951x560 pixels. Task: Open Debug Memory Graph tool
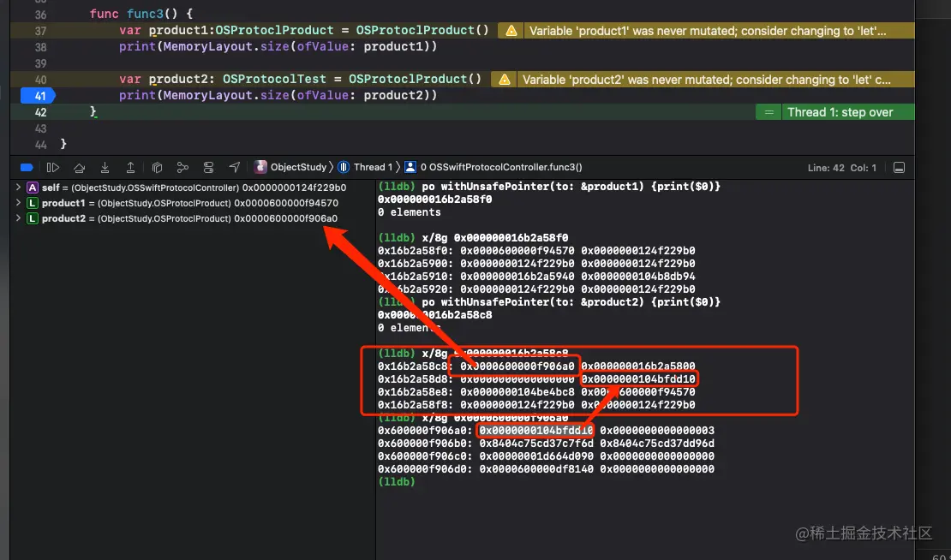click(182, 167)
